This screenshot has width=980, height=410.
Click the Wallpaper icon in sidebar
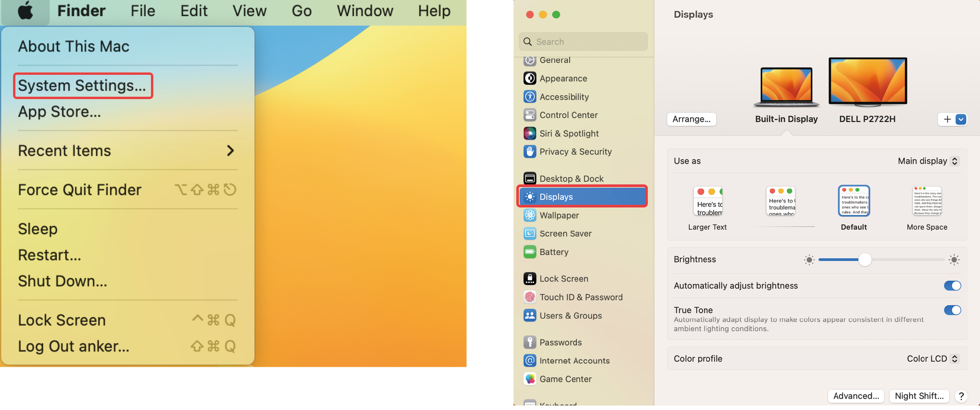529,215
